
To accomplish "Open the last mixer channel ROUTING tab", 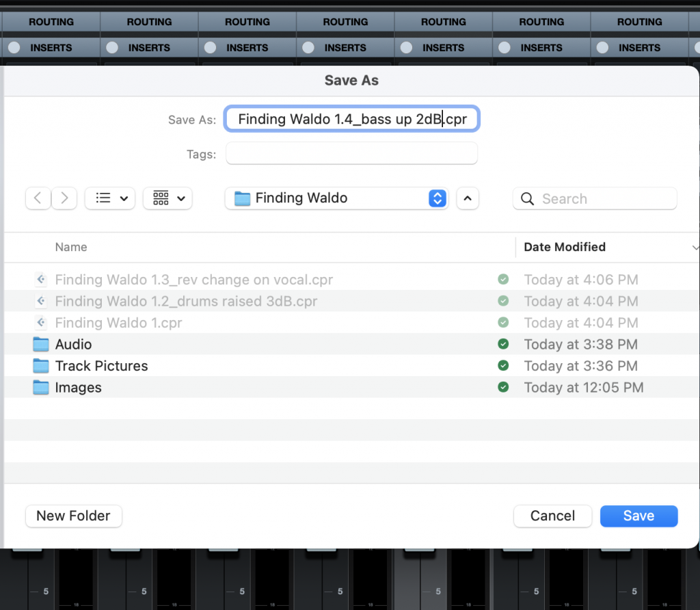I will point(639,21).
